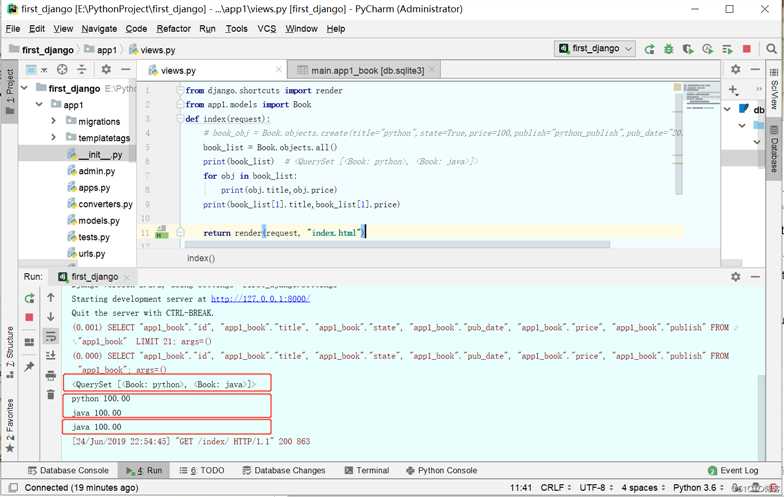Click the gutter icon on line 11

click(x=162, y=232)
